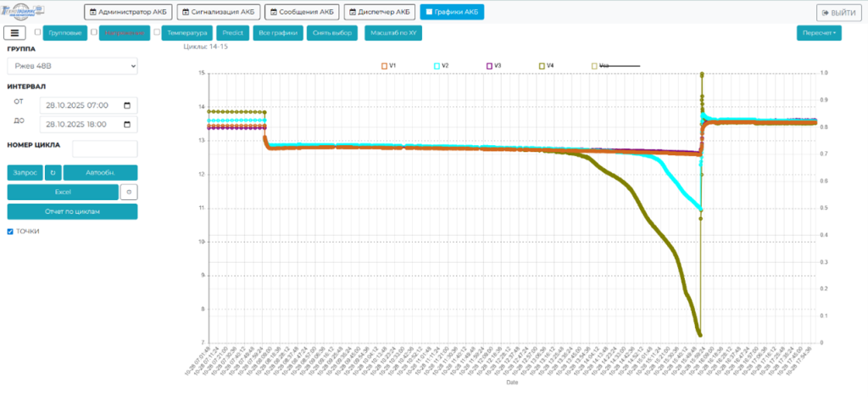This screenshot has width=868, height=397.
Task: Open calendar picker in the ОТ date field
Action: click(x=127, y=105)
